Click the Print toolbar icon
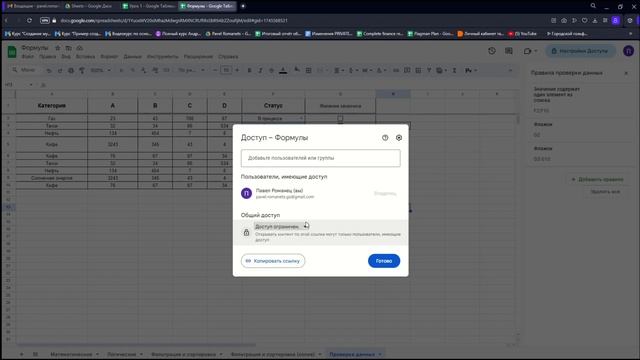Screen dimensions: 640x360 [x=71, y=71]
